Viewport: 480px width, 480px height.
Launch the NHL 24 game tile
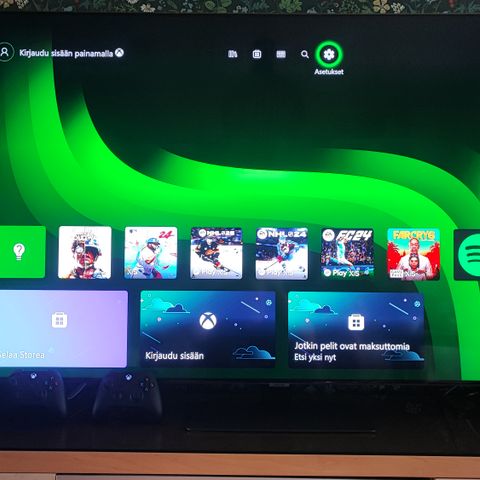coord(282,253)
